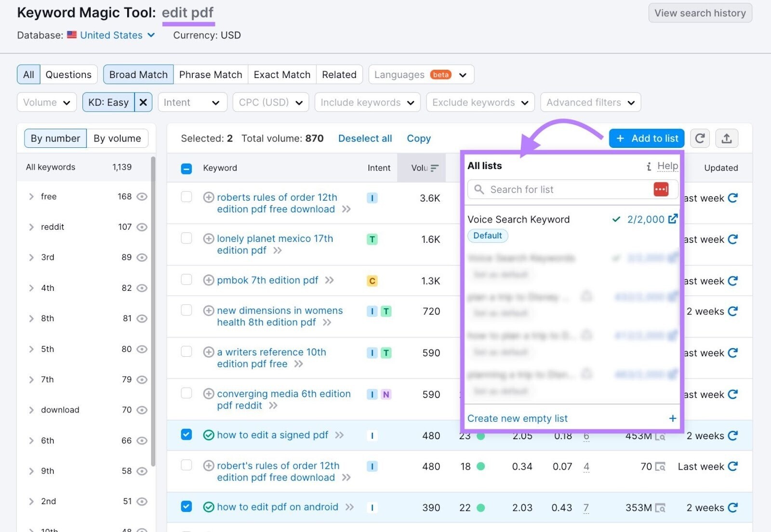Open the Intent filter dropdown
The image size is (771, 532).
pyautogui.click(x=192, y=102)
